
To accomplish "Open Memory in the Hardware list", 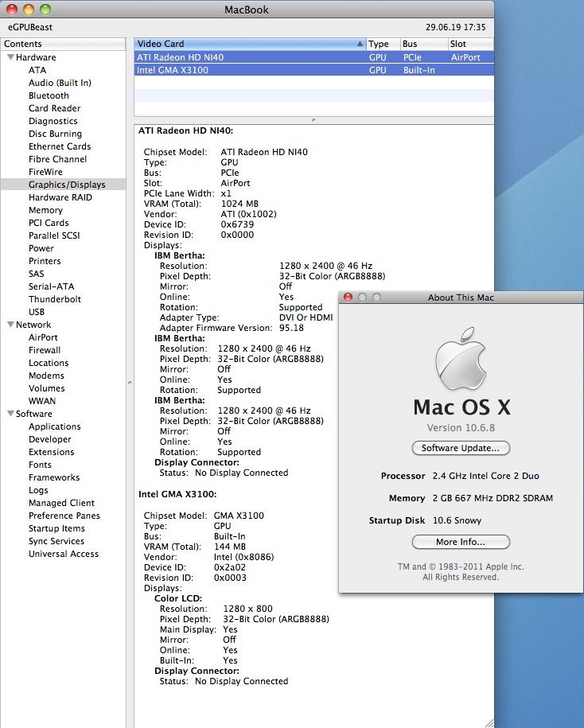I will 45,210.
